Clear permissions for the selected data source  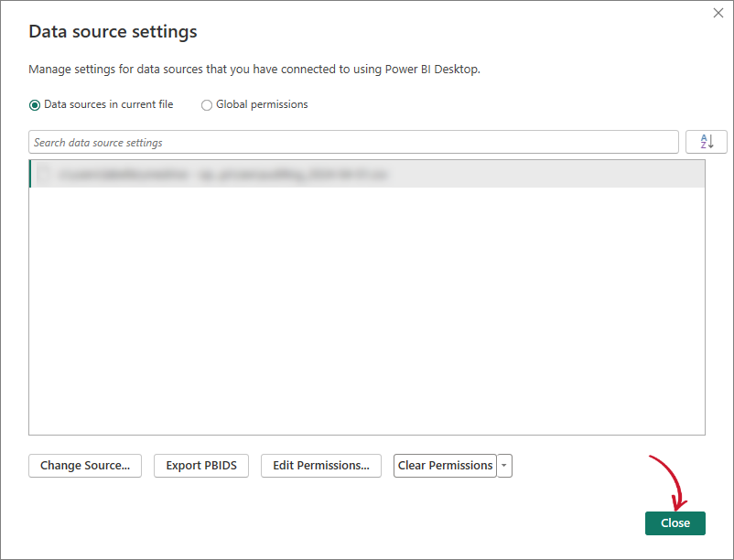tap(446, 466)
